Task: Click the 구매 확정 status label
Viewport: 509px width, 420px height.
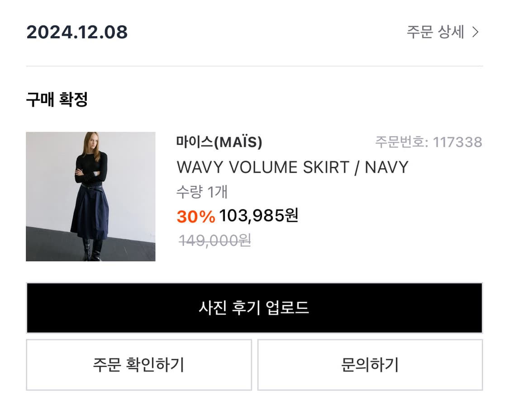Action: (x=57, y=99)
